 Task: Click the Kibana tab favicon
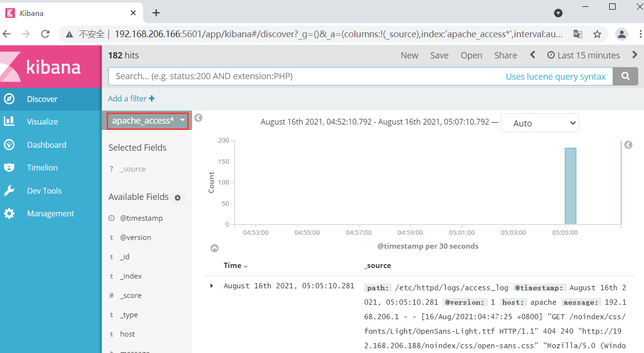tap(10, 13)
